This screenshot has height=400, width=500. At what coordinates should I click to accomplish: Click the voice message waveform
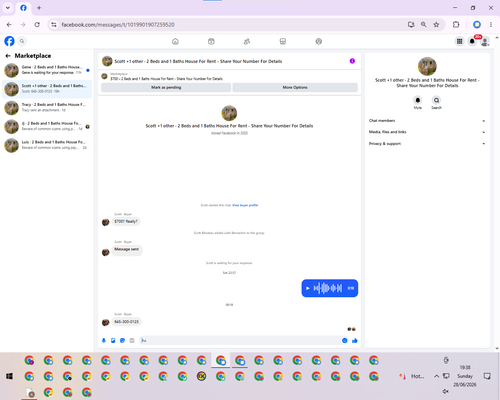coord(328,288)
